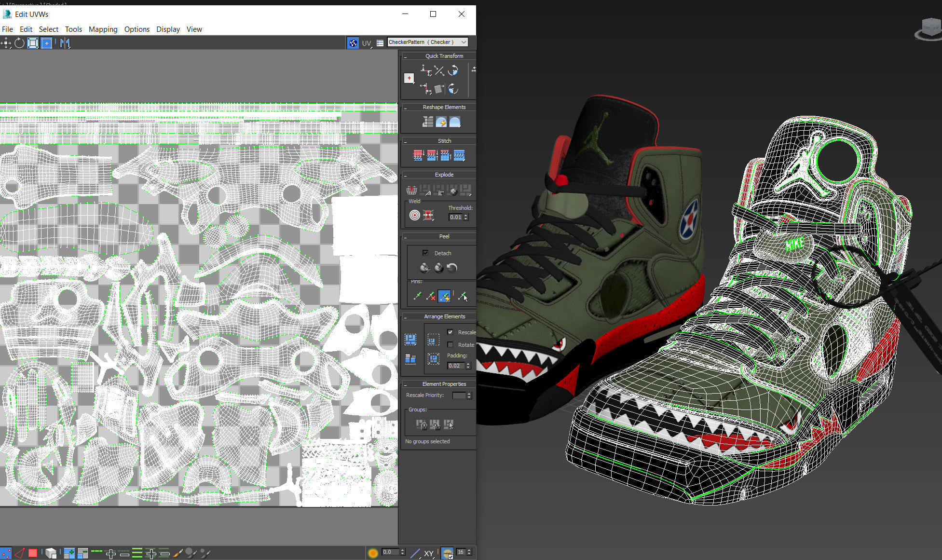Enable the Freeform mode tool
This screenshot has width=942, height=560.
(x=46, y=43)
